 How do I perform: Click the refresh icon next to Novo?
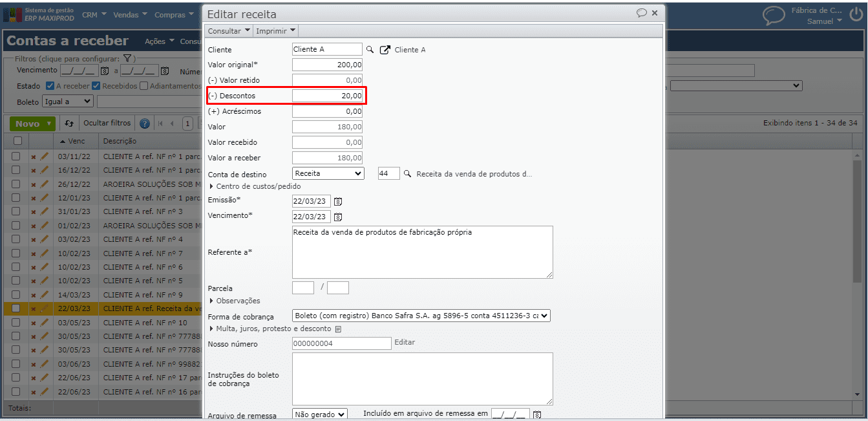[70, 124]
